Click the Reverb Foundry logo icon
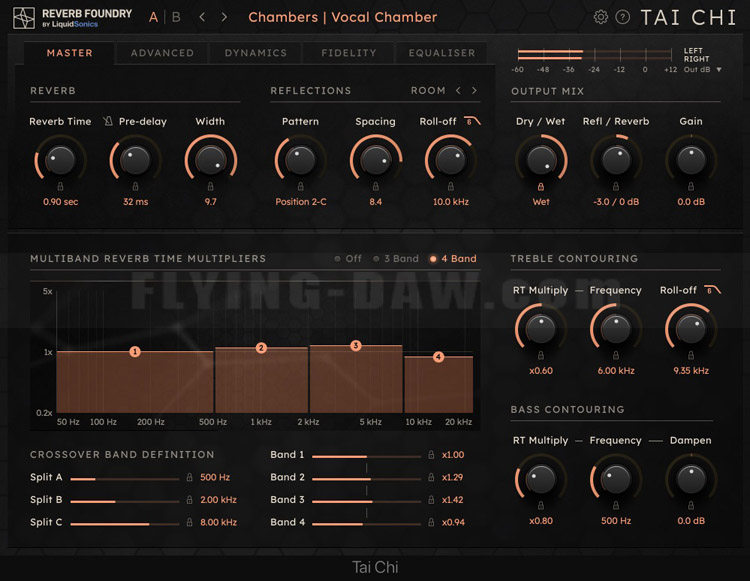Viewport: 750px width, 581px height. (23, 18)
